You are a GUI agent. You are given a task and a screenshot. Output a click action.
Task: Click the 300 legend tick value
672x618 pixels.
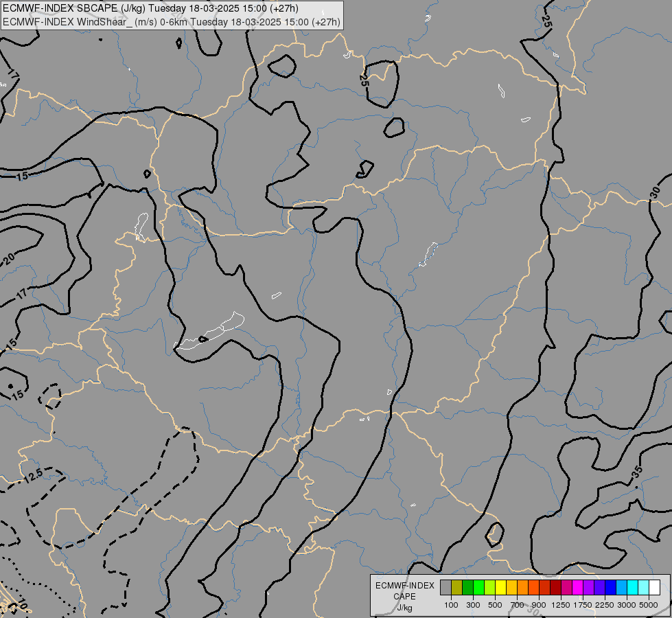click(473, 605)
